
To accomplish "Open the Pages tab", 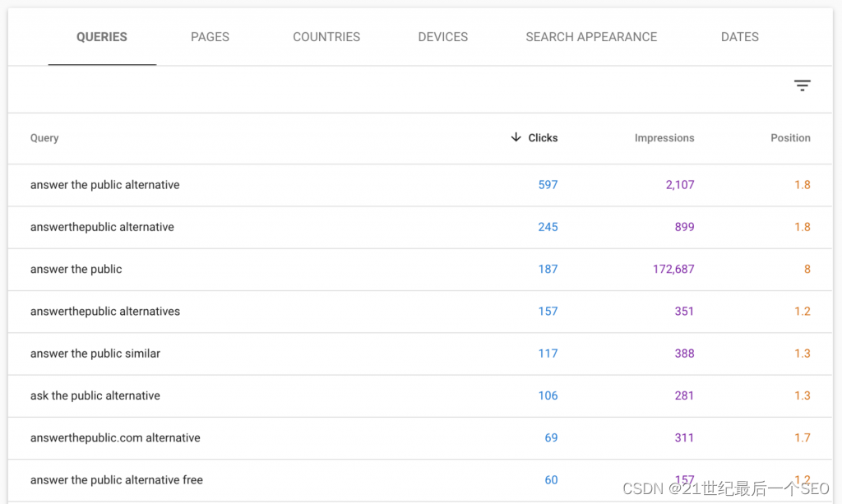I will coord(210,37).
